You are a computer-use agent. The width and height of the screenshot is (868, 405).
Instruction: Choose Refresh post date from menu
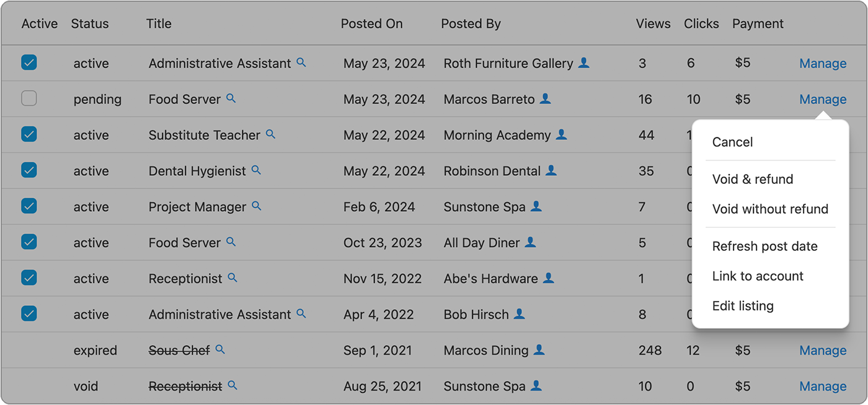point(764,246)
